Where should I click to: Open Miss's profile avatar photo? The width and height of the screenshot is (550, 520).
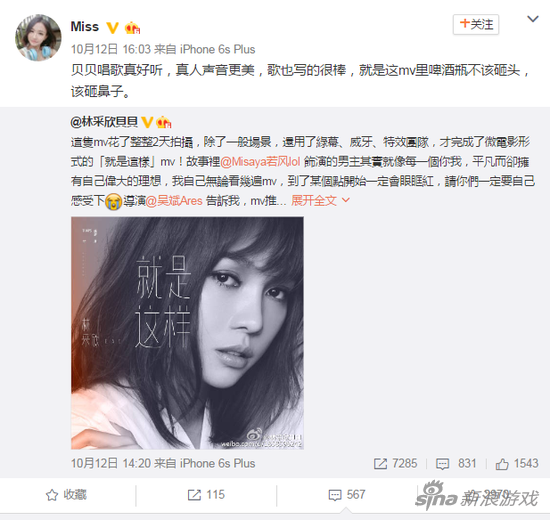coord(38,38)
